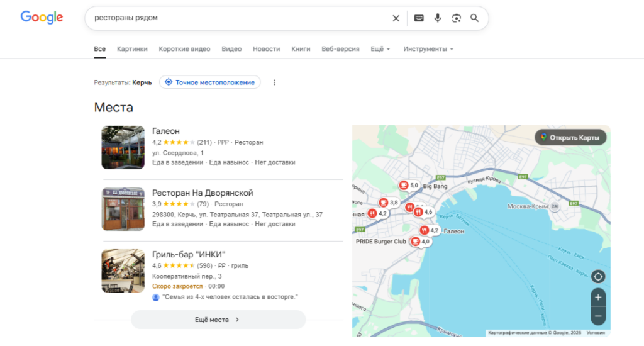644x346 pixels.
Task: Open Гриль-бар "ИНКИ" listing
Action: [189, 254]
